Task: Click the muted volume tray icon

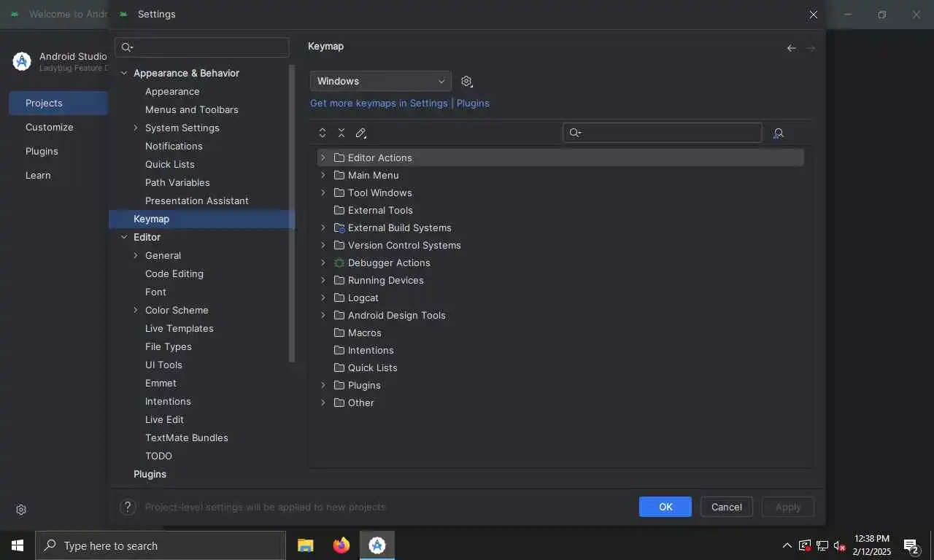Action: tap(840, 545)
